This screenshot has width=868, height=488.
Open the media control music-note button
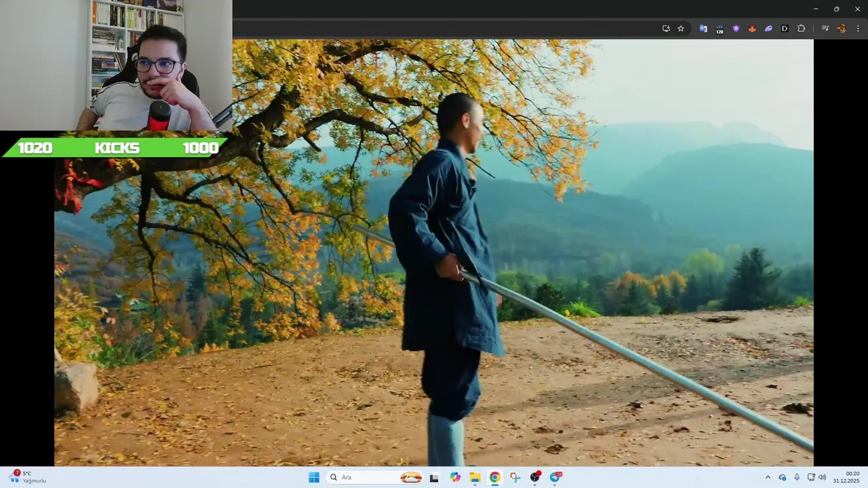[x=825, y=28]
